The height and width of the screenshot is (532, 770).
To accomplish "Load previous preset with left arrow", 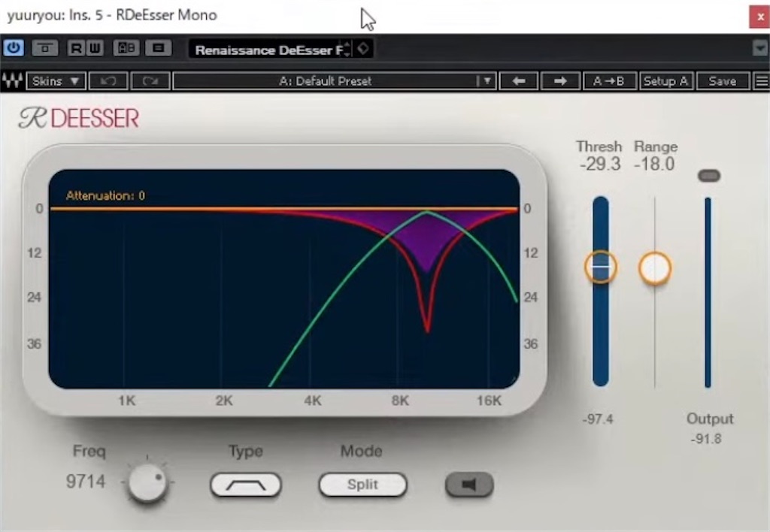I will click(x=519, y=81).
